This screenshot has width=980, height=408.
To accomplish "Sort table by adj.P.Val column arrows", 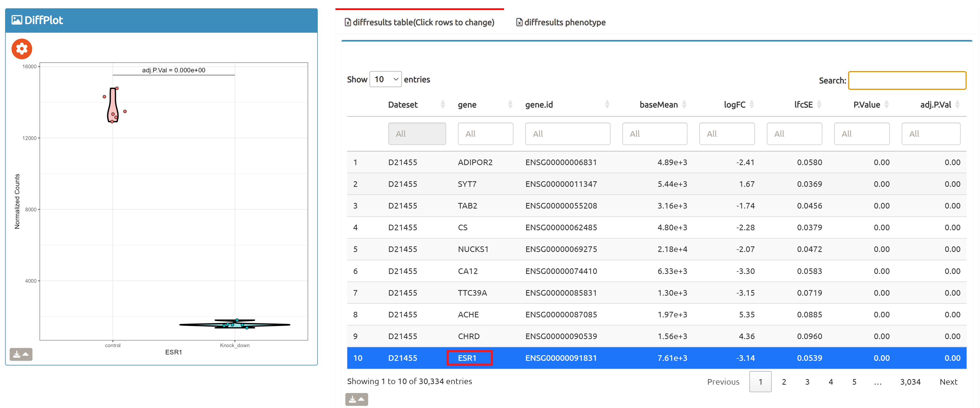I will click(957, 104).
